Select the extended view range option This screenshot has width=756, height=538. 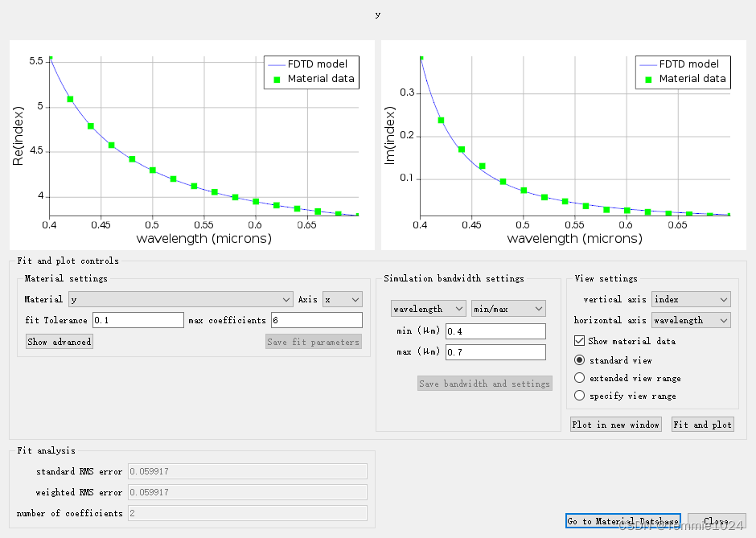tap(580, 378)
